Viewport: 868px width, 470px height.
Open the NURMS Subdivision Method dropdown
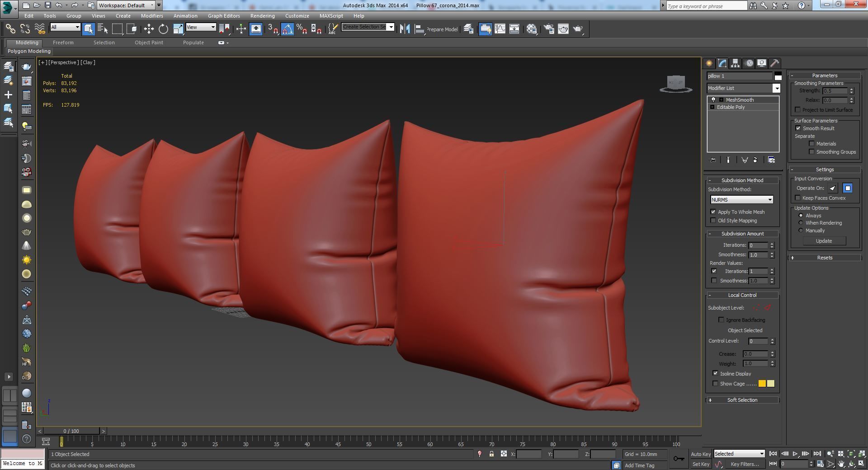click(x=741, y=200)
